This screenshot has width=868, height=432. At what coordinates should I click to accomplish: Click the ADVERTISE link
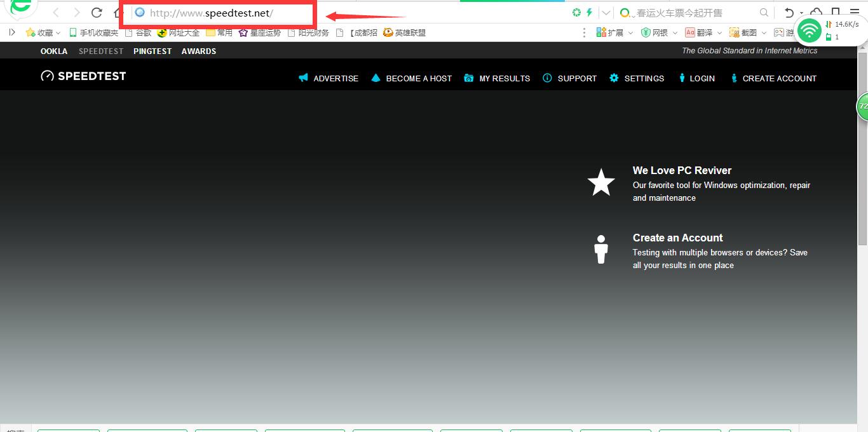pos(336,78)
